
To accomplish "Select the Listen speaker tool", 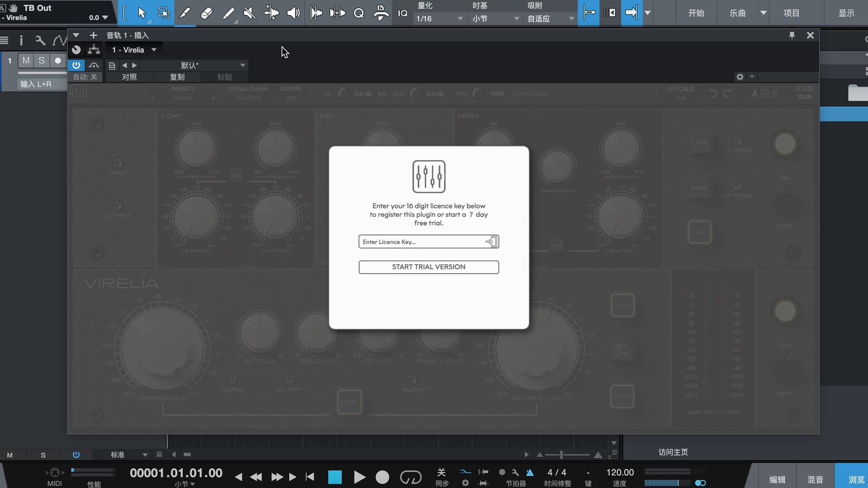I will [x=293, y=13].
